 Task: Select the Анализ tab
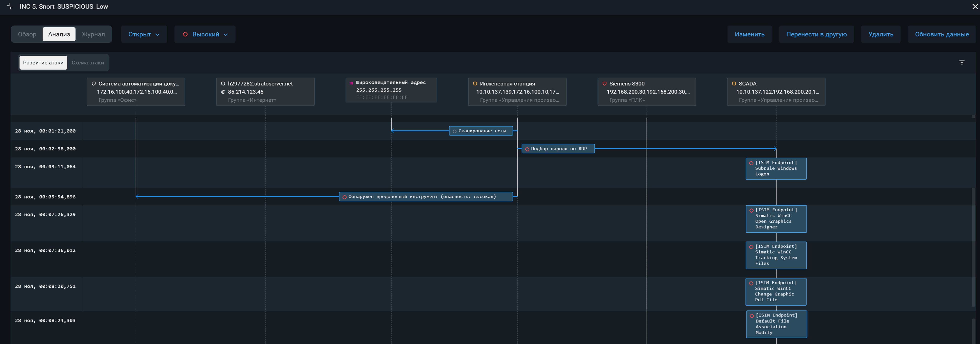pos(59,34)
